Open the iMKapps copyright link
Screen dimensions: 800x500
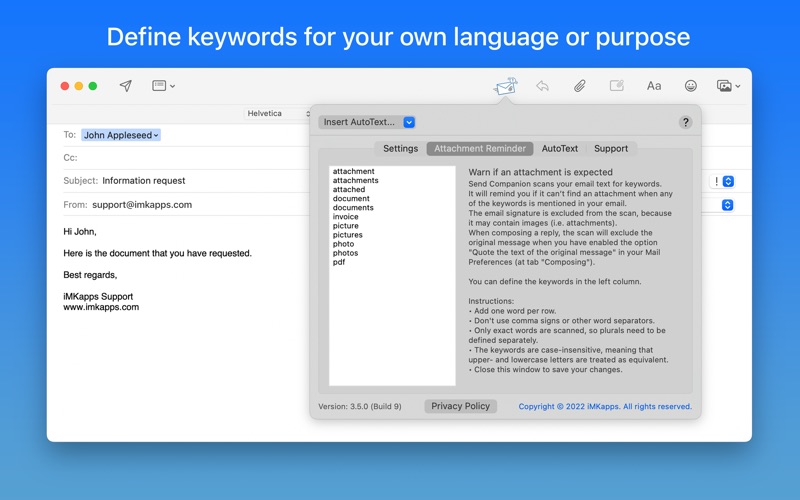pyautogui.click(x=605, y=407)
